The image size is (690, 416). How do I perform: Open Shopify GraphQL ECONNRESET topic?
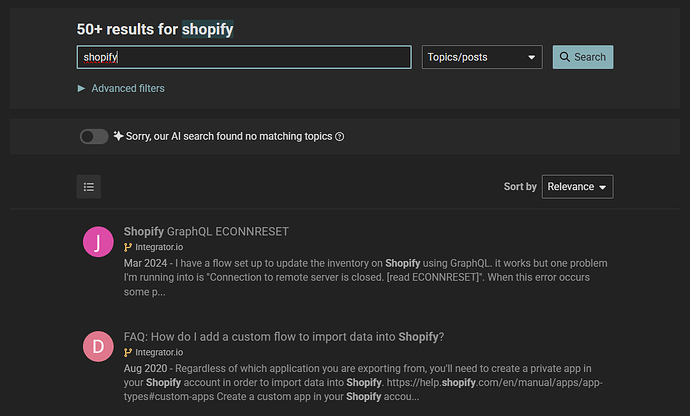tap(206, 232)
